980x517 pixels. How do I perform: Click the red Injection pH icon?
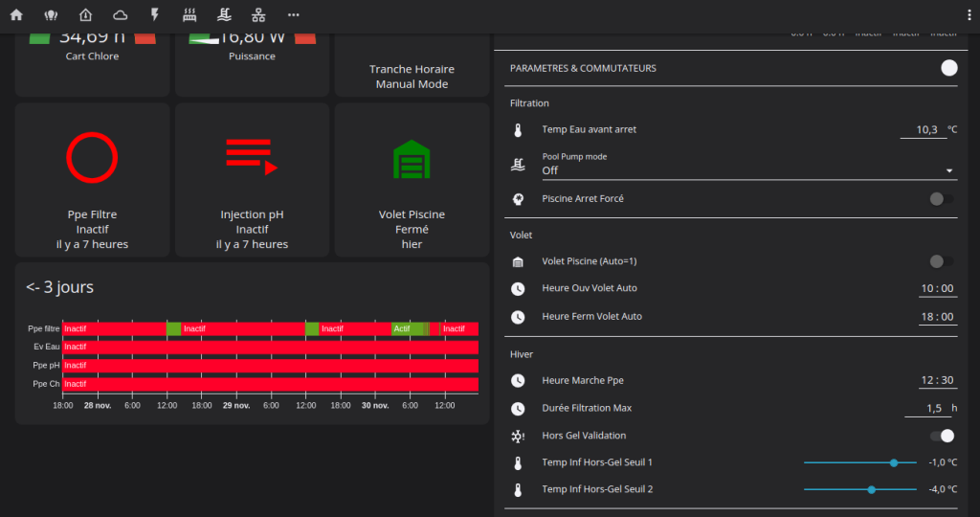252,157
